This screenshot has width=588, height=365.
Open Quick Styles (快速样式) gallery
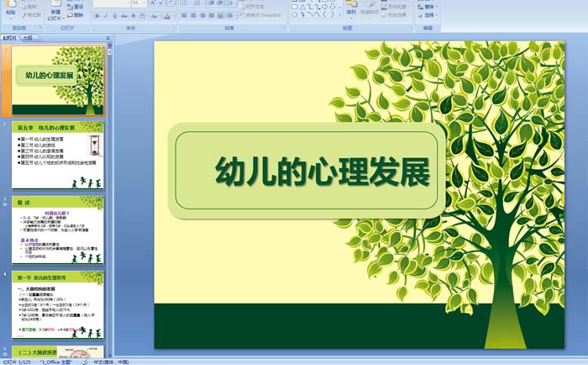(370, 9)
